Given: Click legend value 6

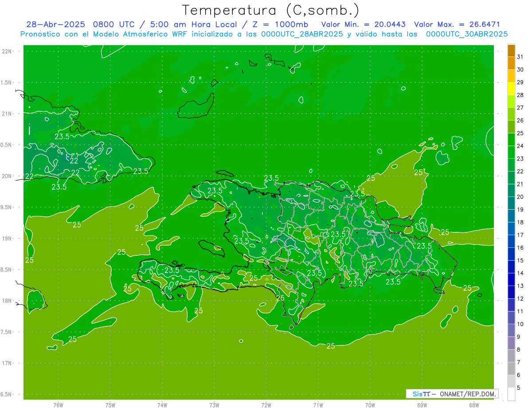Looking at the screenshot, I should (518, 375).
